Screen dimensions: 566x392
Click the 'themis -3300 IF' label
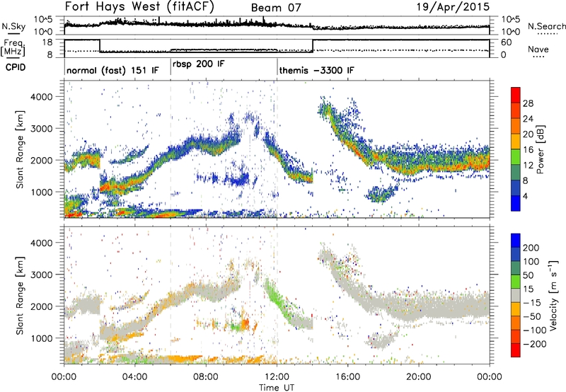[x=316, y=70]
